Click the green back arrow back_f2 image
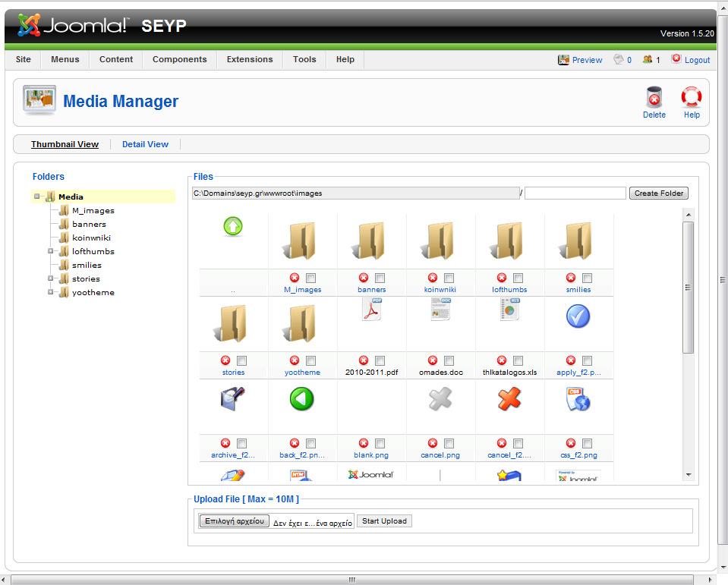This screenshot has width=728, height=585. point(302,399)
